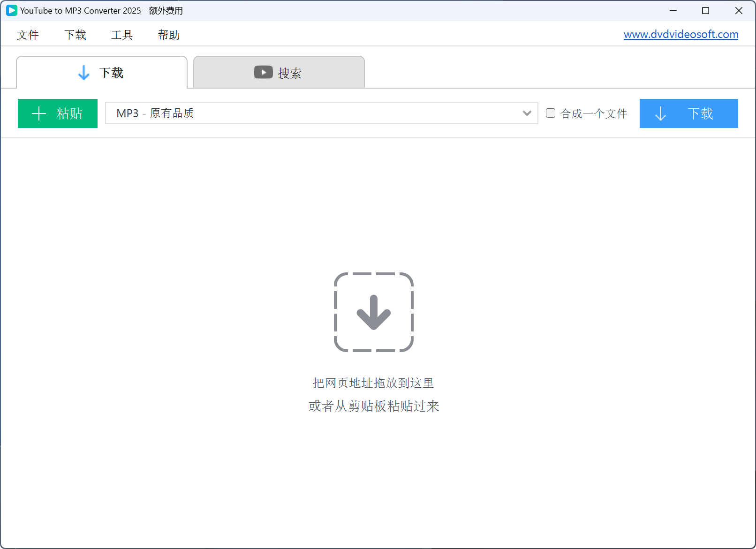This screenshot has height=549, width=756.
Task: Open the 帮助 menu
Action: point(169,35)
